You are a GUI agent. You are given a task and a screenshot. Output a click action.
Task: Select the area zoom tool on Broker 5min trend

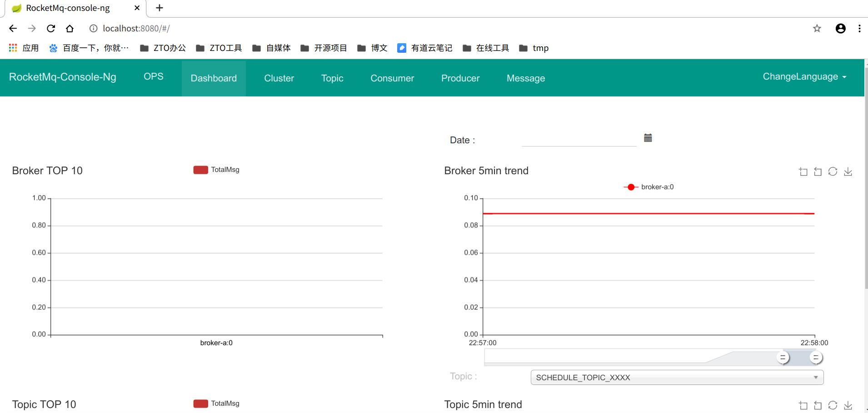pyautogui.click(x=803, y=171)
